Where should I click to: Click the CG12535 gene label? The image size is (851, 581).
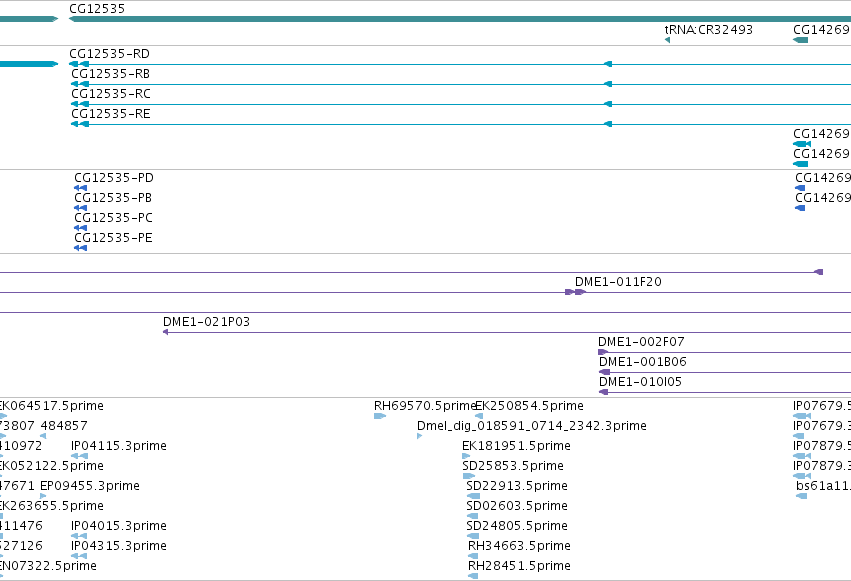tap(97, 9)
